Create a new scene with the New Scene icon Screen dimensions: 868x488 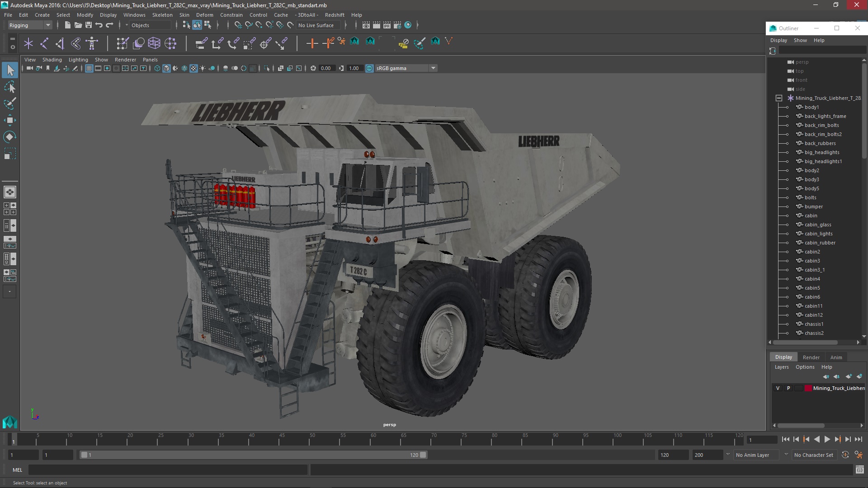click(x=67, y=25)
